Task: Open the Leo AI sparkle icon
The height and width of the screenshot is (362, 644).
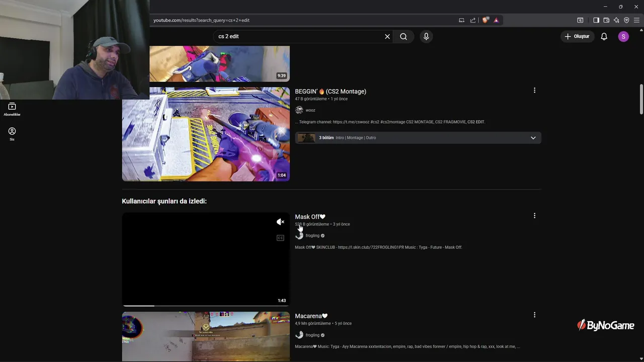Action: point(616,20)
